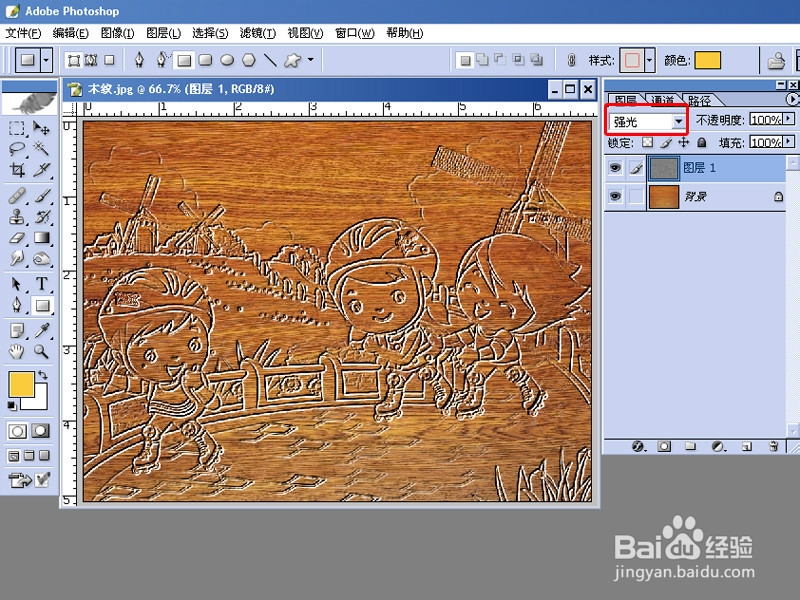The height and width of the screenshot is (600, 800).
Task: Select the Zoom magnifier tool
Action: point(41,352)
